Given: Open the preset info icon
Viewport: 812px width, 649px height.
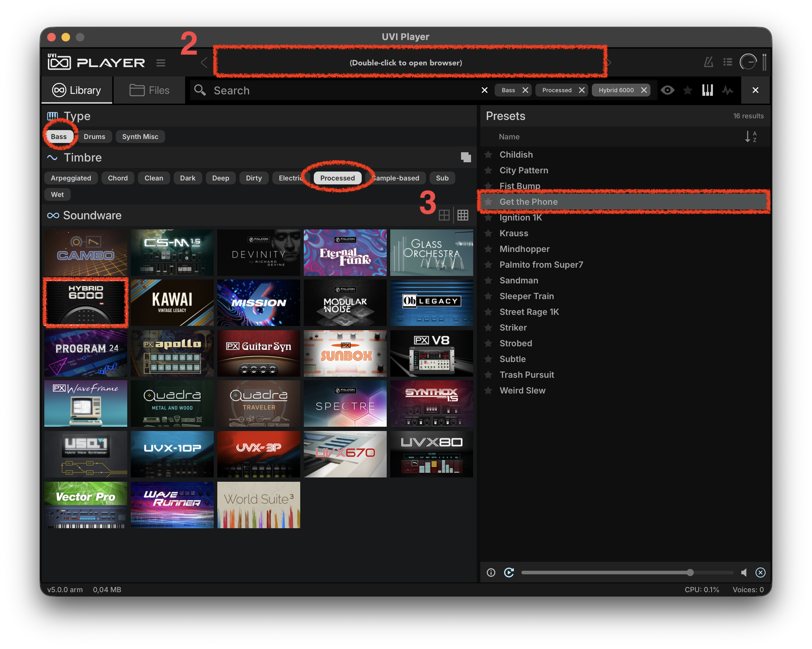Looking at the screenshot, I should point(491,573).
